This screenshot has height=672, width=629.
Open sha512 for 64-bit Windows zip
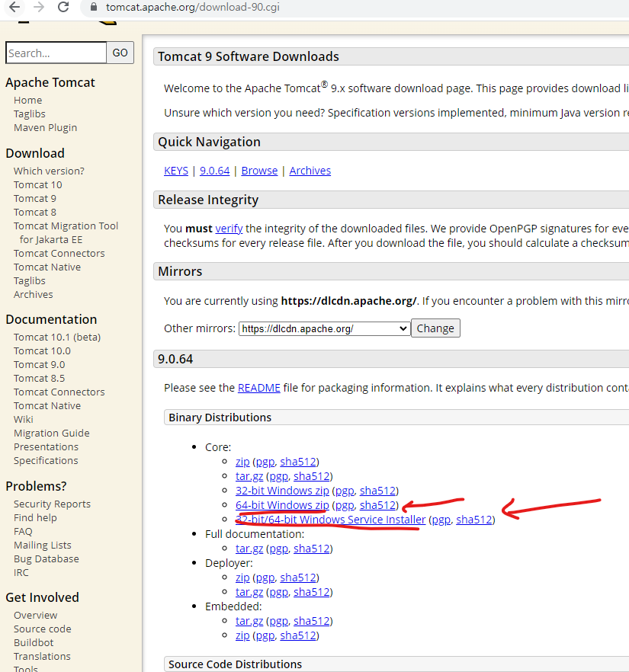click(x=377, y=505)
